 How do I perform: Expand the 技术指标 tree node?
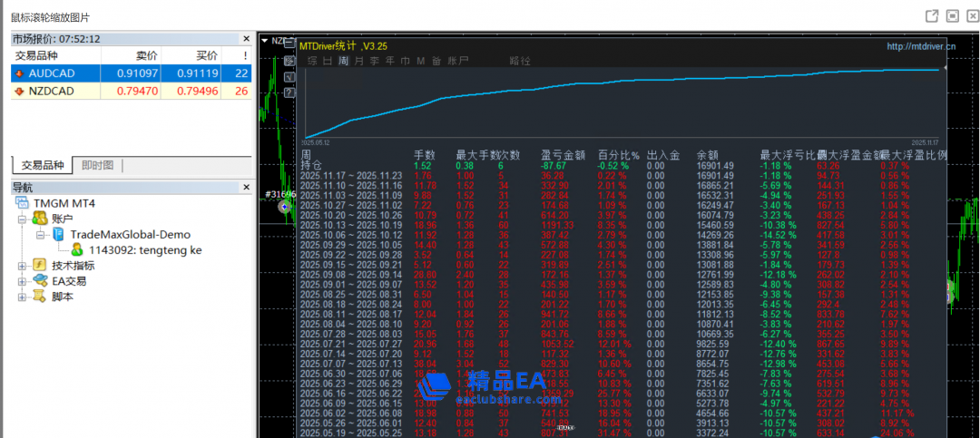tap(22, 266)
